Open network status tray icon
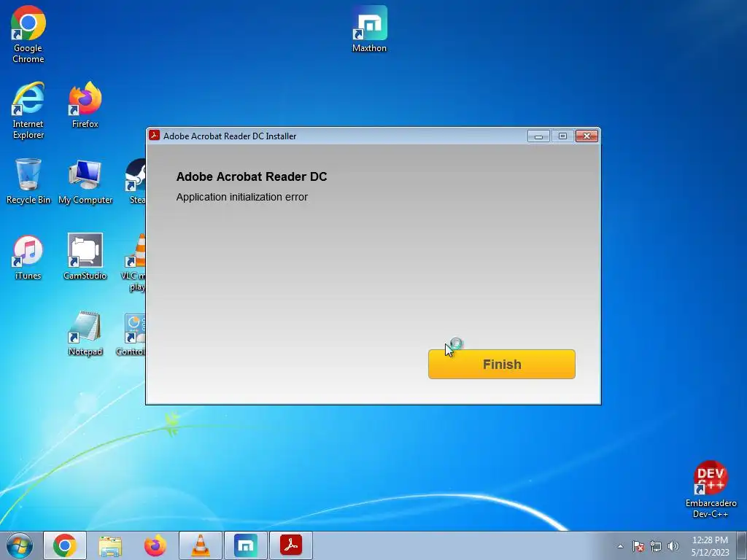 pos(656,546)
